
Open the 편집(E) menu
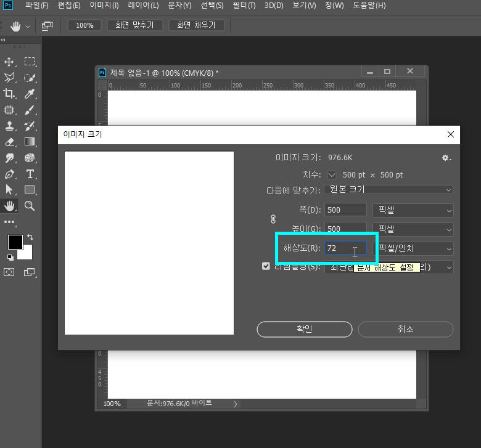point(69,6)
